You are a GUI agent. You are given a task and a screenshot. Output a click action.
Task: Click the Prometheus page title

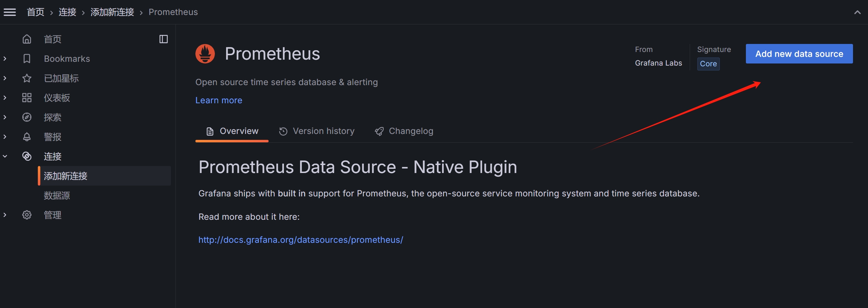[x=272, y=54]
